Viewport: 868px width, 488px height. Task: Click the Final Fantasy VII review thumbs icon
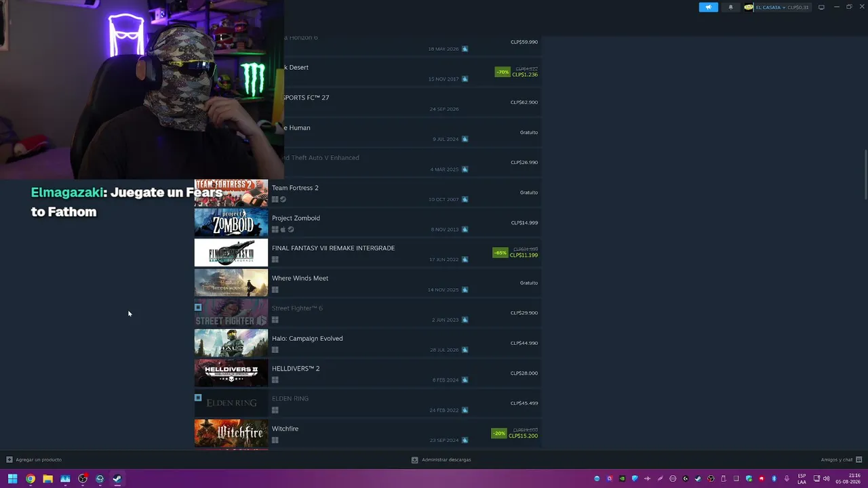point(465,260)
